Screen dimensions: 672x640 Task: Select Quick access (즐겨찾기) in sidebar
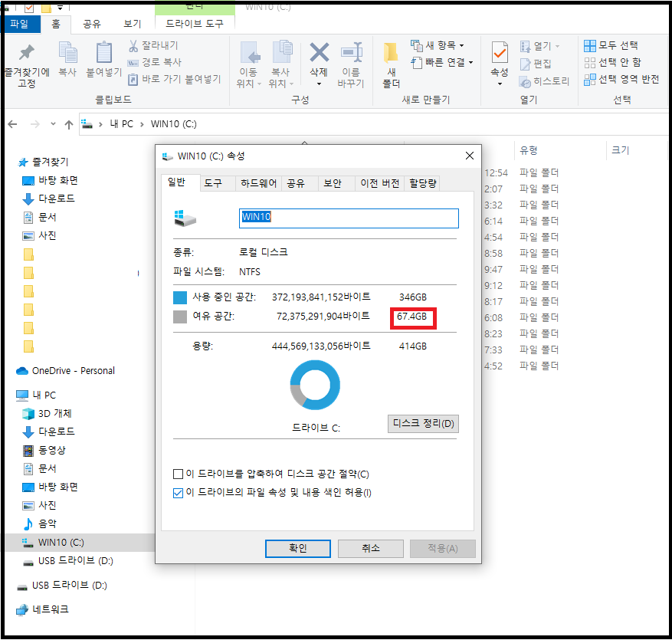[x=43, y=162]
